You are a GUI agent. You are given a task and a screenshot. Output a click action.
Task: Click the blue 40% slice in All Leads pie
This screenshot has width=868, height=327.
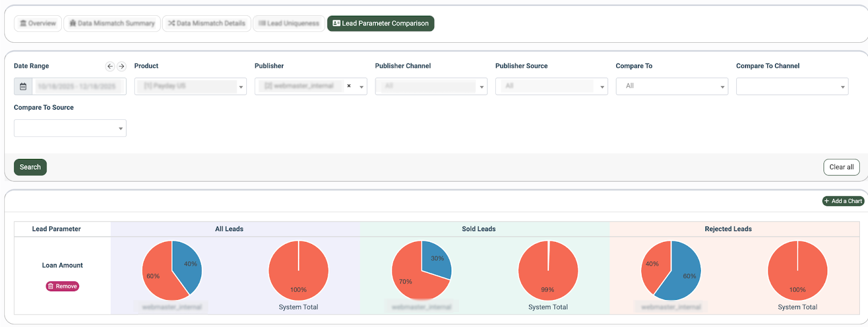[x=187, y=263]
